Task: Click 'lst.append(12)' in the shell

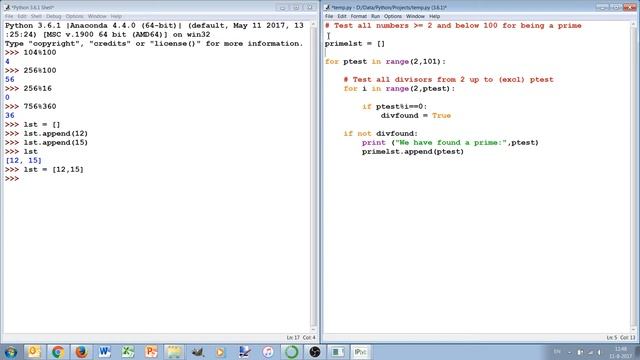Action: pyautogui.click(x=56, y=133)
